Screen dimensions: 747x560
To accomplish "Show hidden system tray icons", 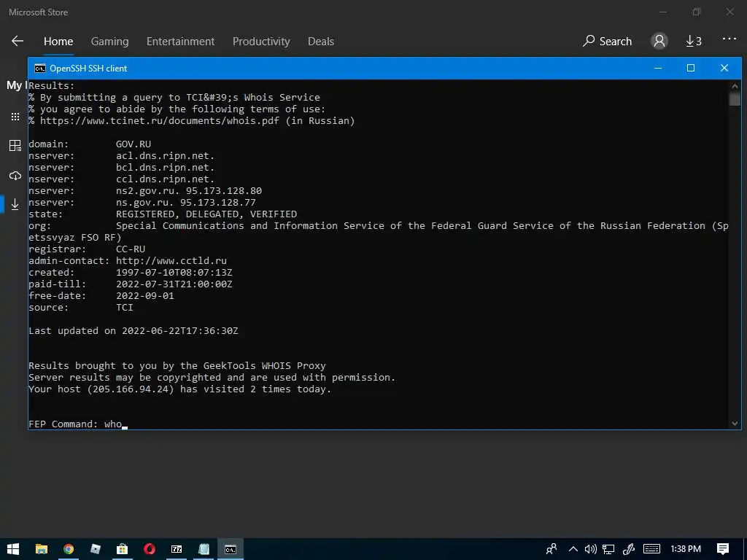I will click(573, 549).
